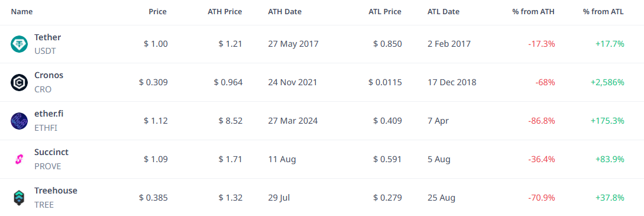Sort by ATL Price column header
The image size is (644, 216).
pyautogui.click(x=385, y=12)
